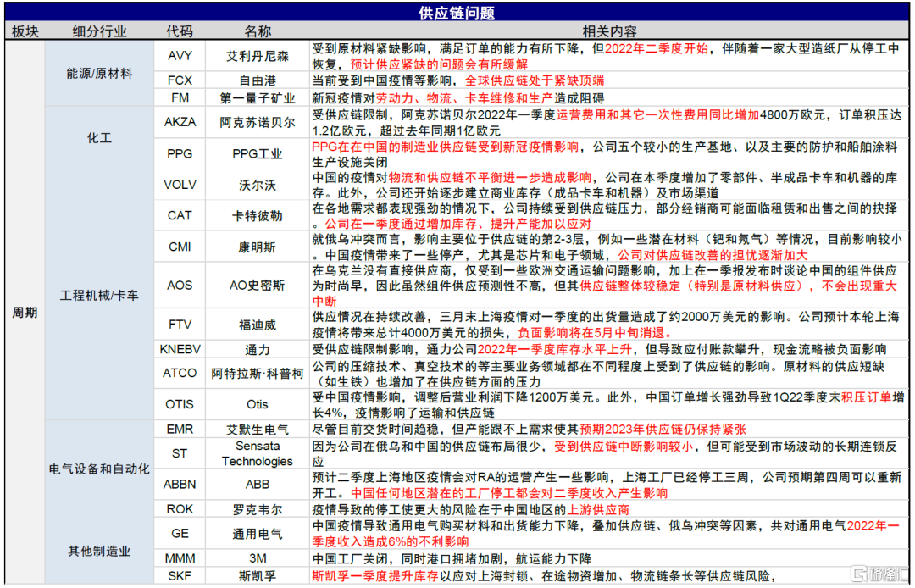915x588 pixels.
Task: Click the 工程机械/卡车 industry cell
Action: 99,295
